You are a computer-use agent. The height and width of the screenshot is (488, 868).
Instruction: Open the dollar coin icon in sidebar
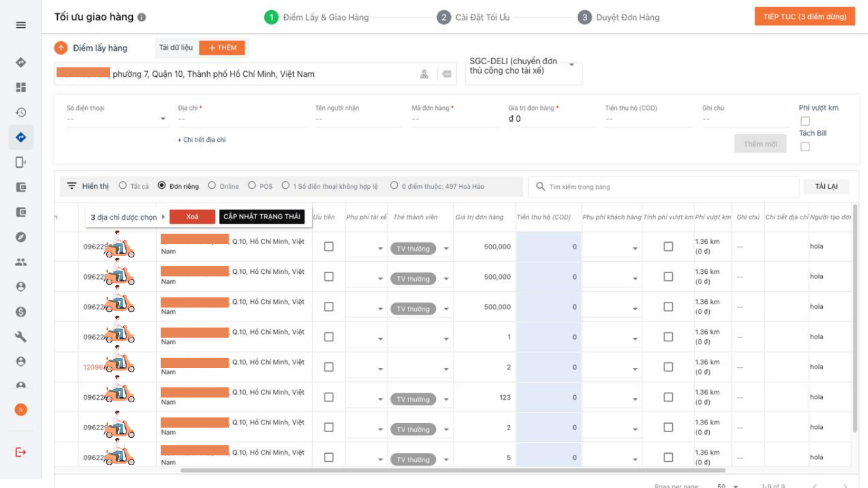click(21, 311)
